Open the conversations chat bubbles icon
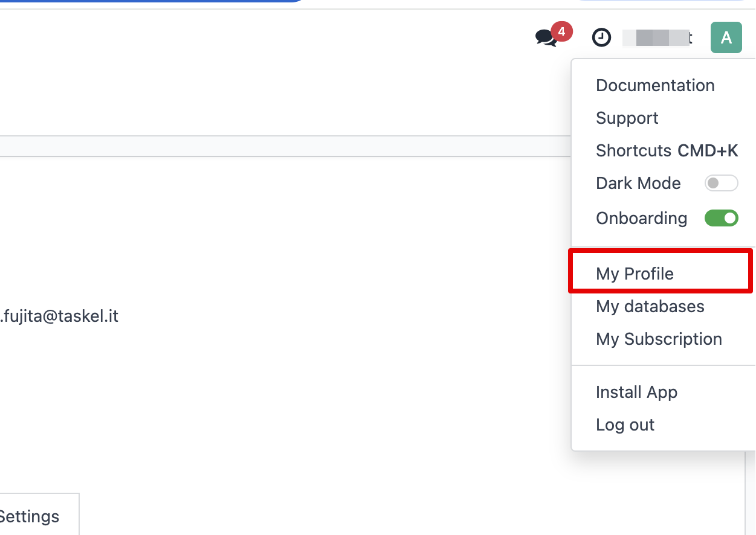The height and width of the screenshot is (535, 756). [546, 39]
